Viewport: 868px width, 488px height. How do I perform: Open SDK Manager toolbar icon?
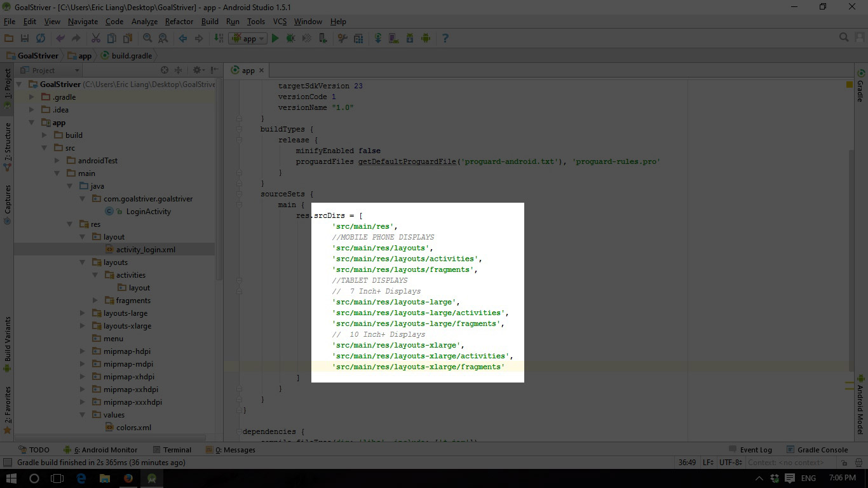[410, 38]
